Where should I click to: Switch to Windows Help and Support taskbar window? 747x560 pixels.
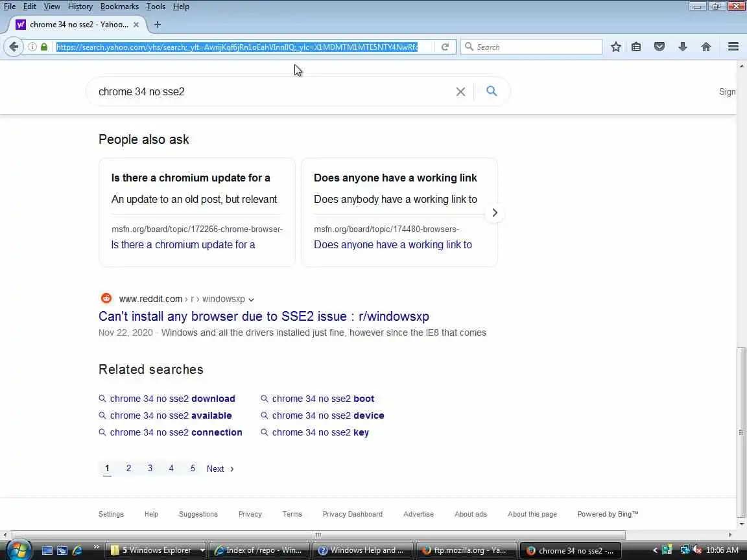pyautogui.click(x=363, y=550)
